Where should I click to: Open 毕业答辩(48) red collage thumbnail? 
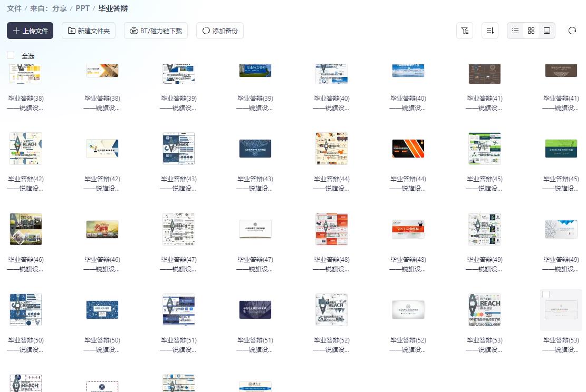tap(331, 229)
